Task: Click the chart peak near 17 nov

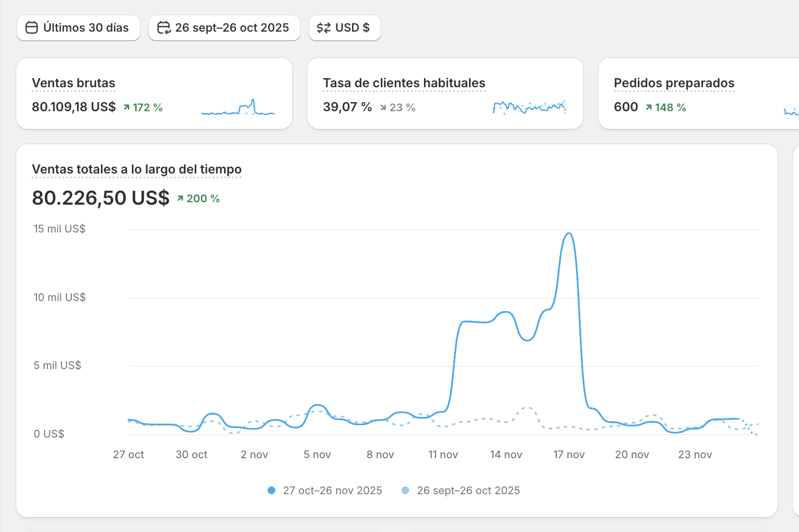Action: pyautogui.click(x=569, y=233)
